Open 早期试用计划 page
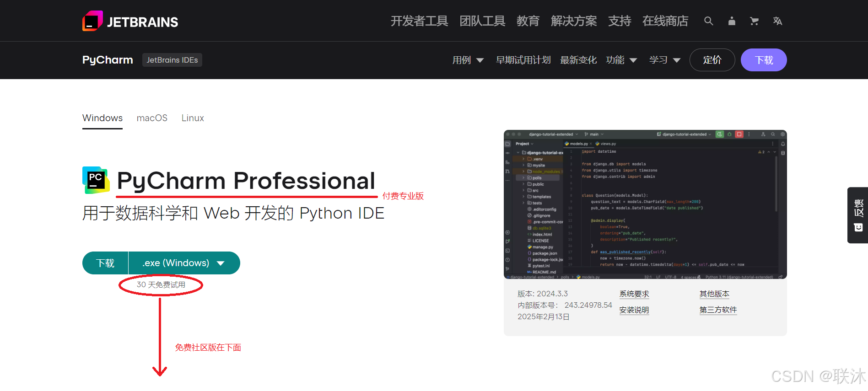Viewport: 868px width, 391px height. (x=523, y=60)
